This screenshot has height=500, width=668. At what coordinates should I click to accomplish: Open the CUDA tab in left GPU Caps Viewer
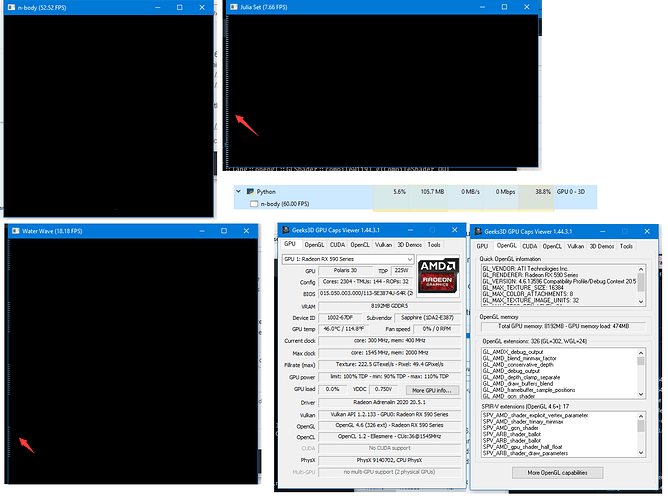coord(337,244)
